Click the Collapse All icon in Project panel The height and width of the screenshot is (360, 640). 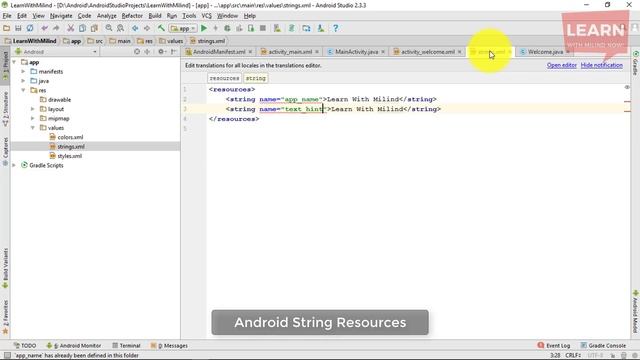coord(147,51)
